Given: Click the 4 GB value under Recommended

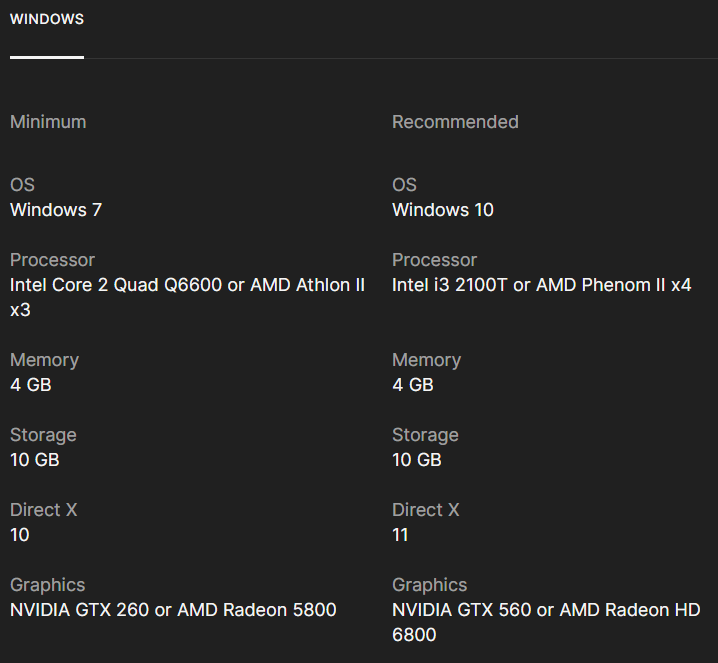Looking at the screenshot, I should (x=413, y=385).
